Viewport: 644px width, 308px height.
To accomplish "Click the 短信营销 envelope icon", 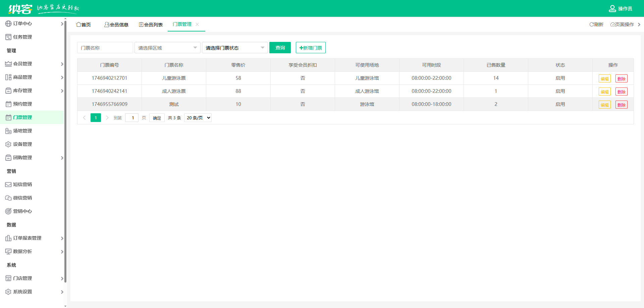I will pos(8,184).
